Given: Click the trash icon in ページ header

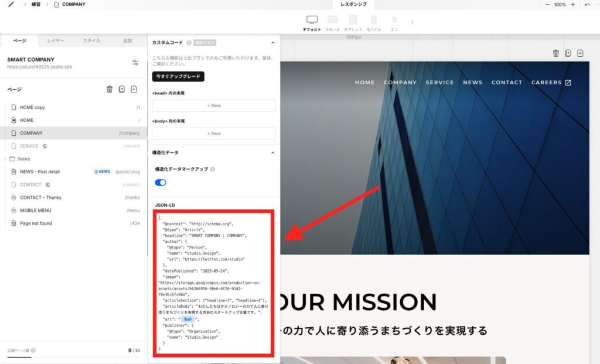Looking at the screenshot, I should coord(109,90).
